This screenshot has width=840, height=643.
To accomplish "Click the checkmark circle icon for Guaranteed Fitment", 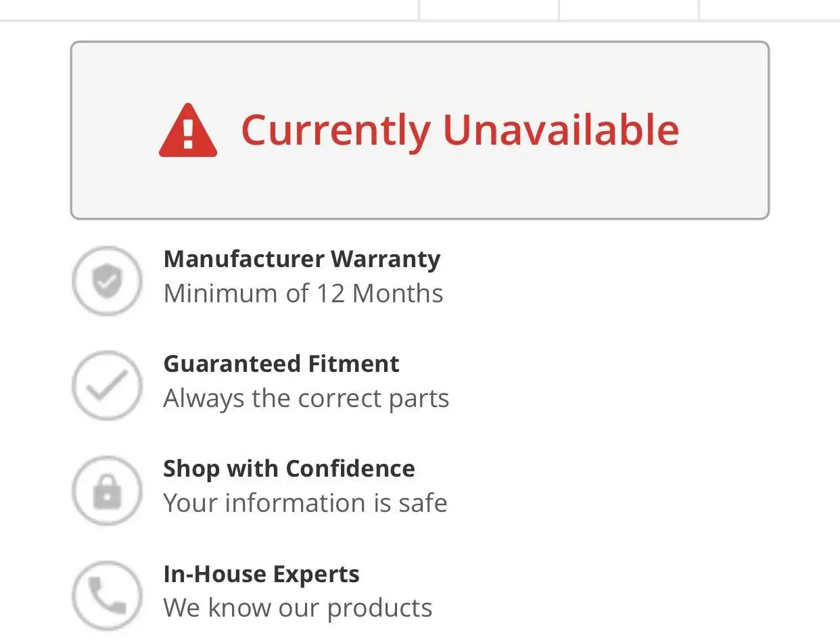I will coord(107,385).
